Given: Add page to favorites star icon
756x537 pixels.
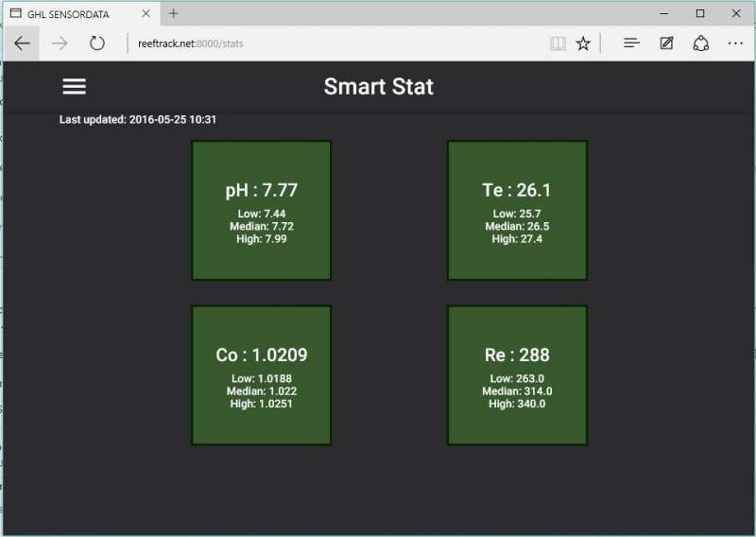Looking at the screenshot, I should pos(583,43).
